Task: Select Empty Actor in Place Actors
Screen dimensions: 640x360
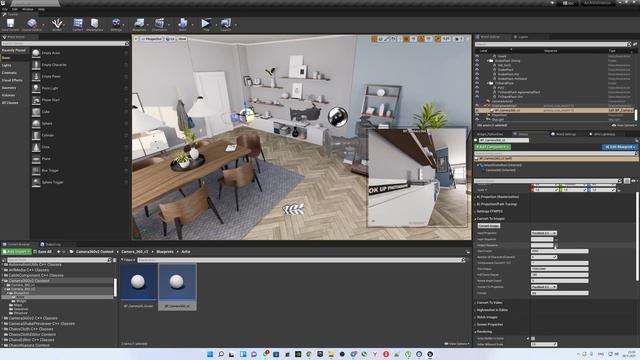Action: [x=80, y=53]
